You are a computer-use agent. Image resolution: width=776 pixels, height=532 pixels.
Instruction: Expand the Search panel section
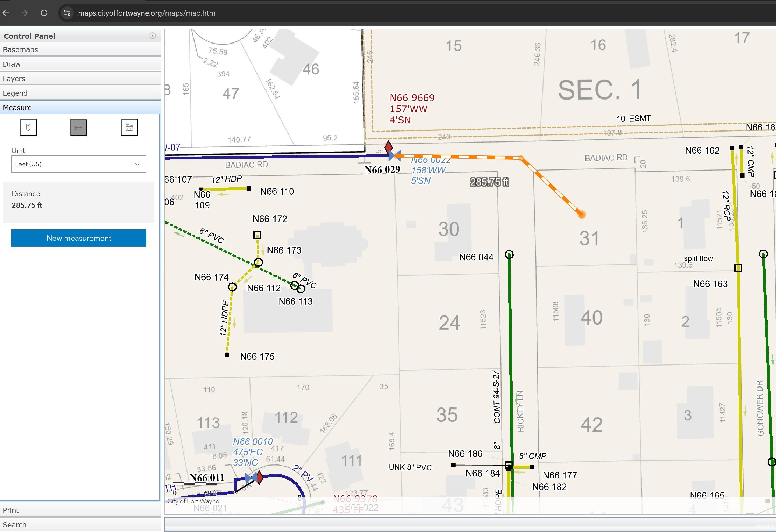[80, 525]
